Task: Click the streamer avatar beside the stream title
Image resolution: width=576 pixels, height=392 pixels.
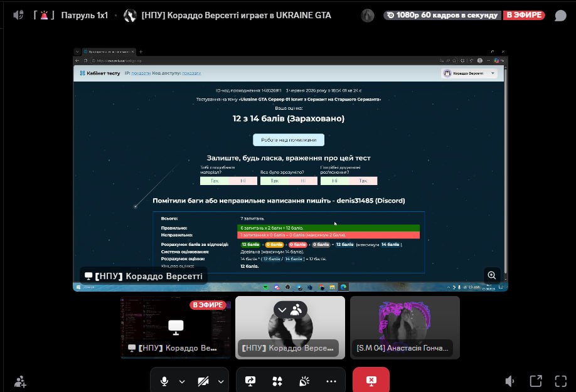Action: (x=130, y=16)
